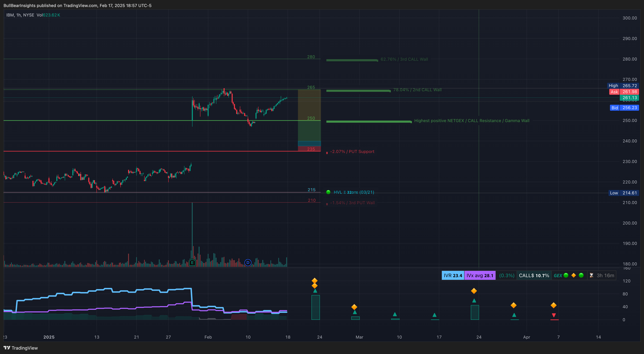Click the orange diamond above the Mar 24 bar
This screenshot has height=354, width=644.
pos(474,291)
